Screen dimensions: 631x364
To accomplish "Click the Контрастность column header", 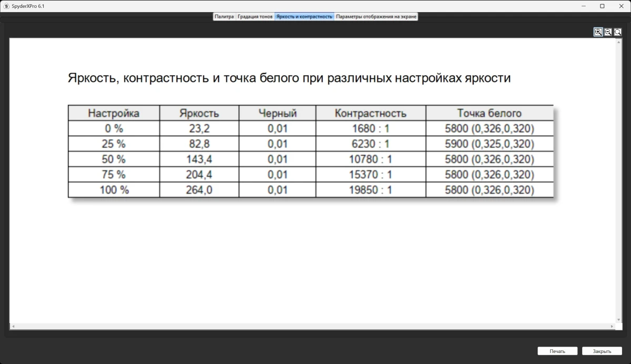I will pyautogui.click(x=370, y=113).
